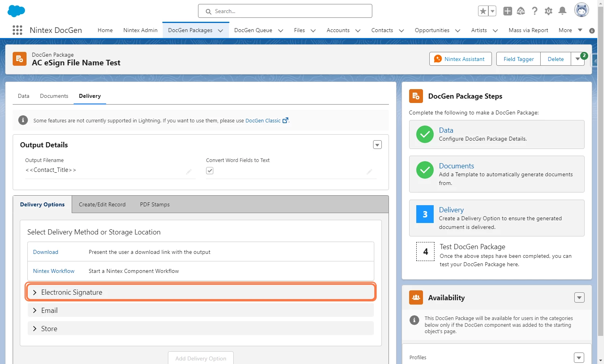Collapse the Output Details section
Image resolution: width=604 pixels, height=364 pixels.
click(377, 145)
